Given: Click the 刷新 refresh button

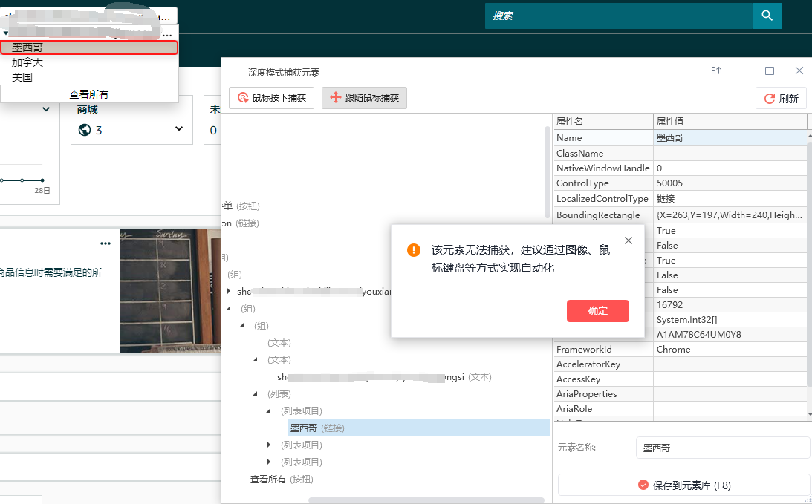Looking at the screenshot, I should (781, 99).
